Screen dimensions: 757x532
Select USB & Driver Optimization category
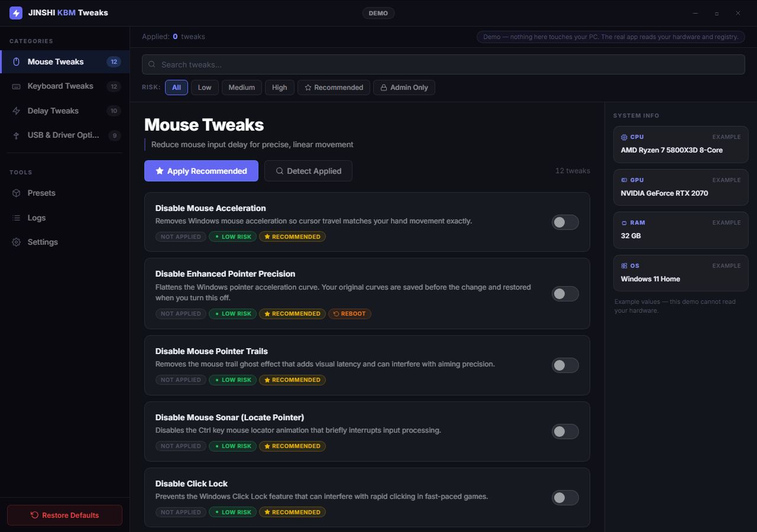(65, 135)
